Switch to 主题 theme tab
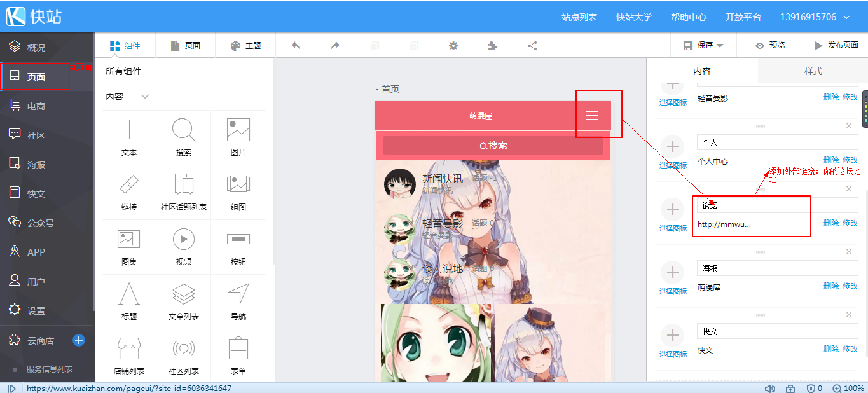Screen dimensions: 868x393 click(x=245, y=46)
